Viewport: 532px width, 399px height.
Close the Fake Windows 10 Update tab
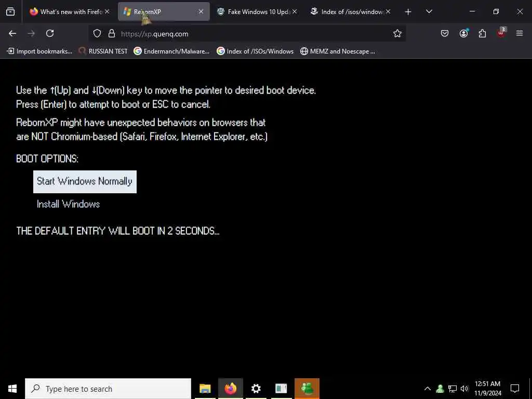(295, 11)
